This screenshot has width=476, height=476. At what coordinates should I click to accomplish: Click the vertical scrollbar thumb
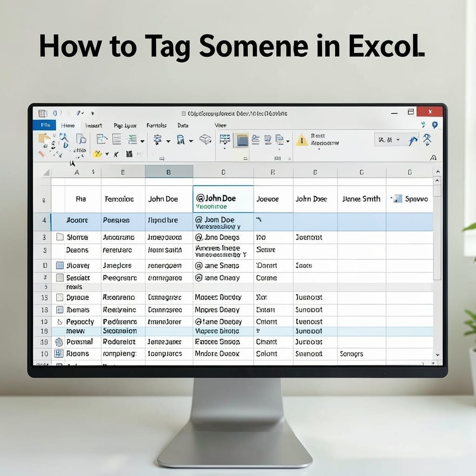(437, 231)
